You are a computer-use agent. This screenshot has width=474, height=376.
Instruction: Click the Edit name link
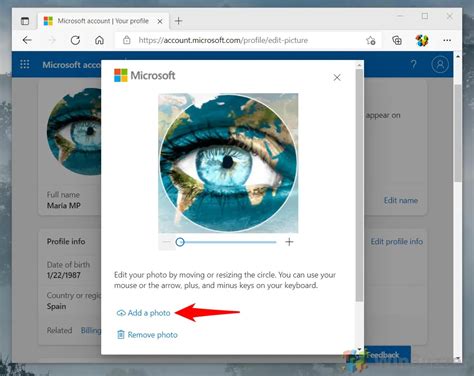[401, 200]
